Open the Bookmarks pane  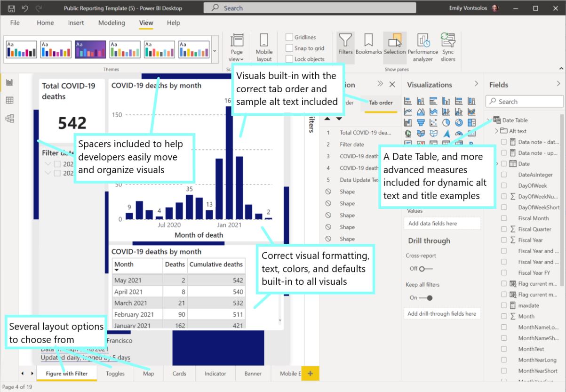(x=369, y=47)
